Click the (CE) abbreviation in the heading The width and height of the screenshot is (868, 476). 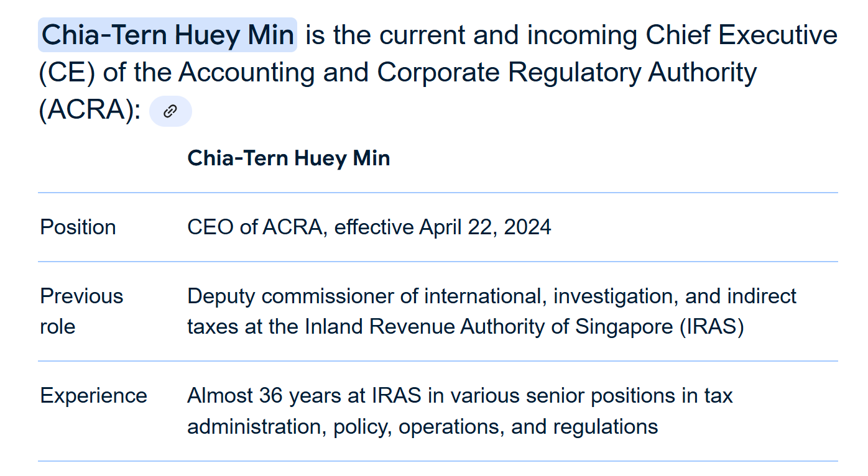click(67, 73)
